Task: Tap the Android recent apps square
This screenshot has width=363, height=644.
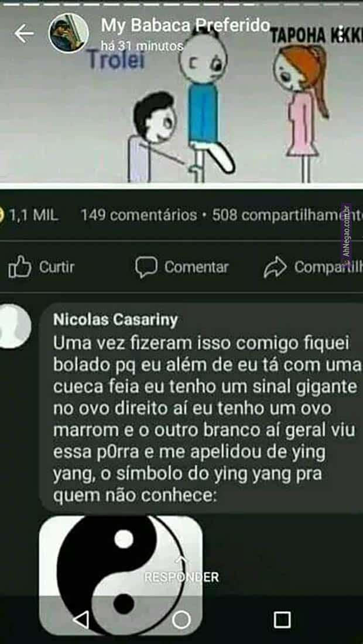Action: click(282, 619)
